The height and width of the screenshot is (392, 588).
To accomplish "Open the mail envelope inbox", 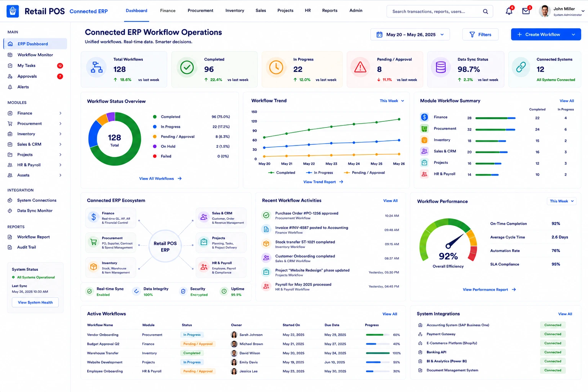I will (x=526, y=11).
